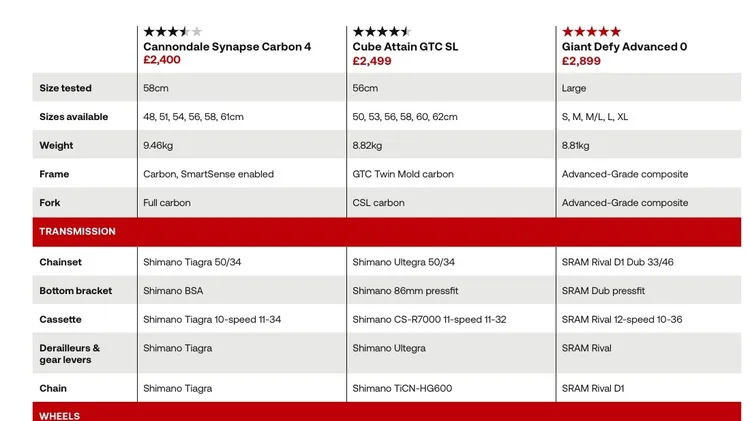This screenshot has height=421, width=750.
Task: Select the Giant Defy Advanced 0 heading
Action: tap(624, 47)
